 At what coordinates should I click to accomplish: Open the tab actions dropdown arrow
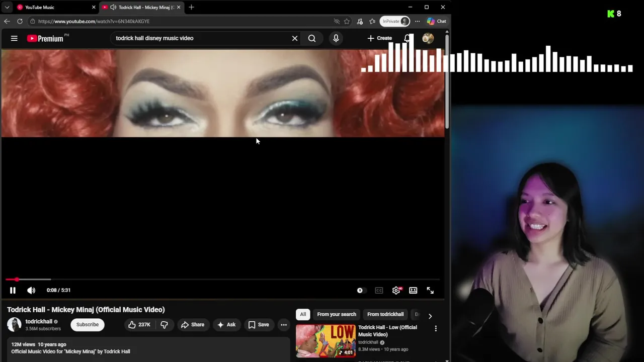[7, 7]
